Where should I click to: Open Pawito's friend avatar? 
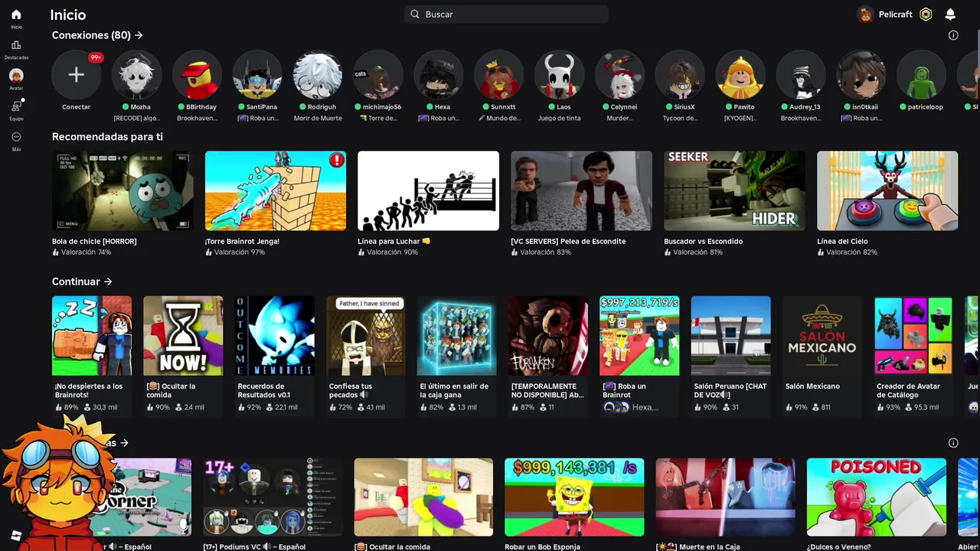(x=740, y=74)
